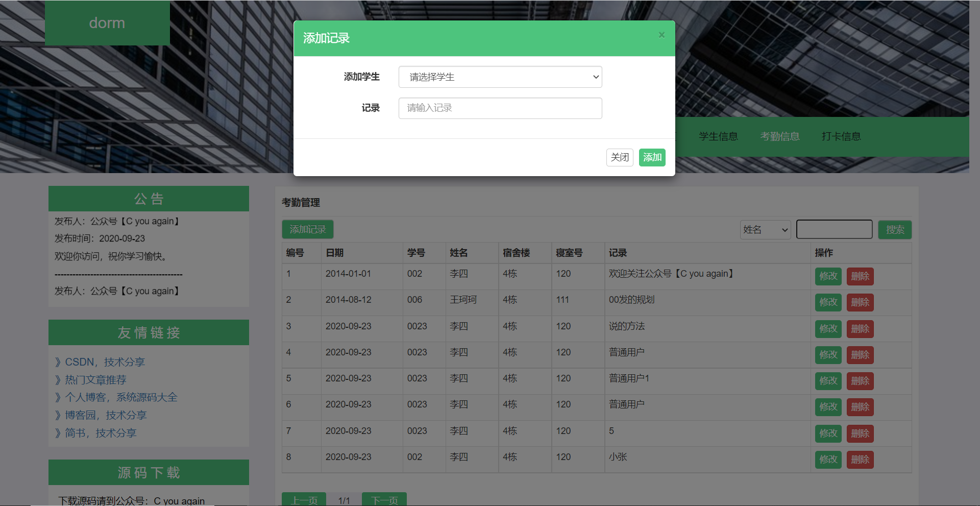Screen dimensions: 980x506
Task: Click 修改 for record 2 王珂珂
Action: pyautogui.click(x=828, y=302)
